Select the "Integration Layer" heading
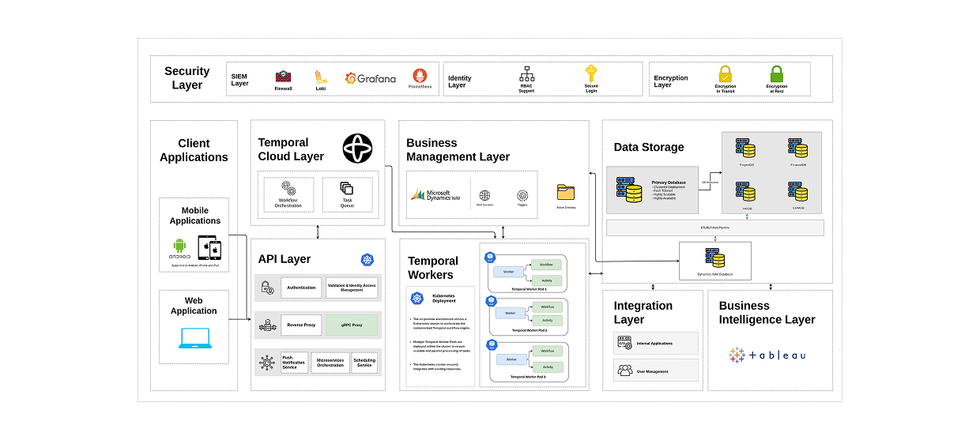 tap(643, 313)
